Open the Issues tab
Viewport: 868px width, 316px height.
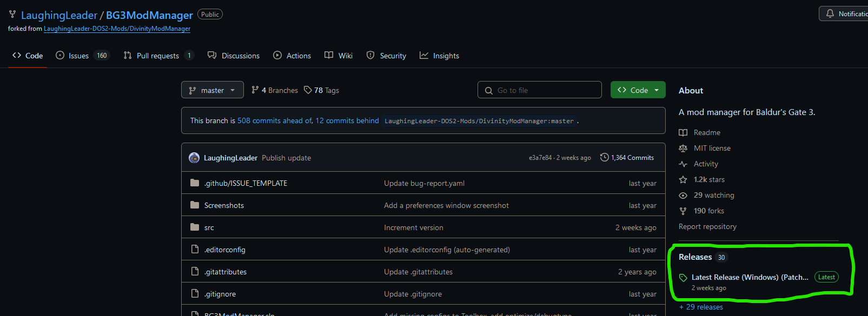pos(78,56)
